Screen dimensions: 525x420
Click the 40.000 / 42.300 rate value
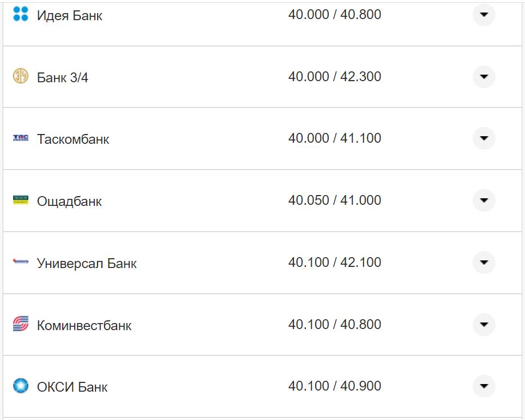[335, 77]
